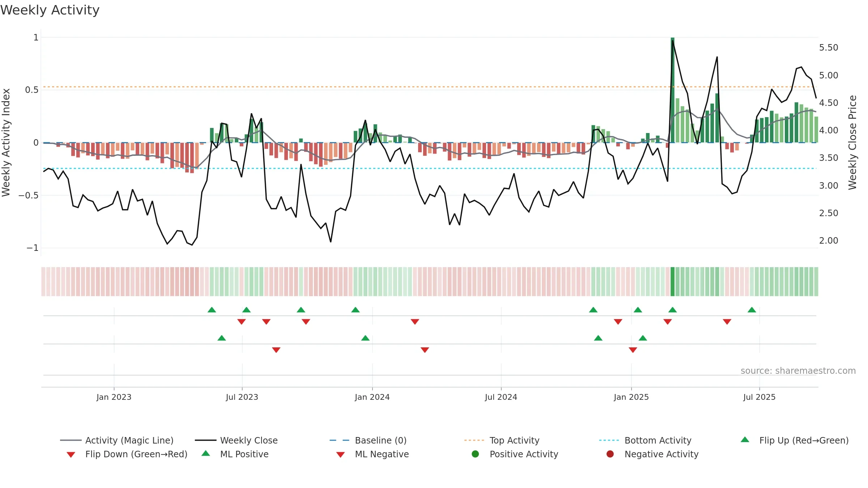
Task: Click the last flip-down marker before Jul 2025
Action: (727, 322)
